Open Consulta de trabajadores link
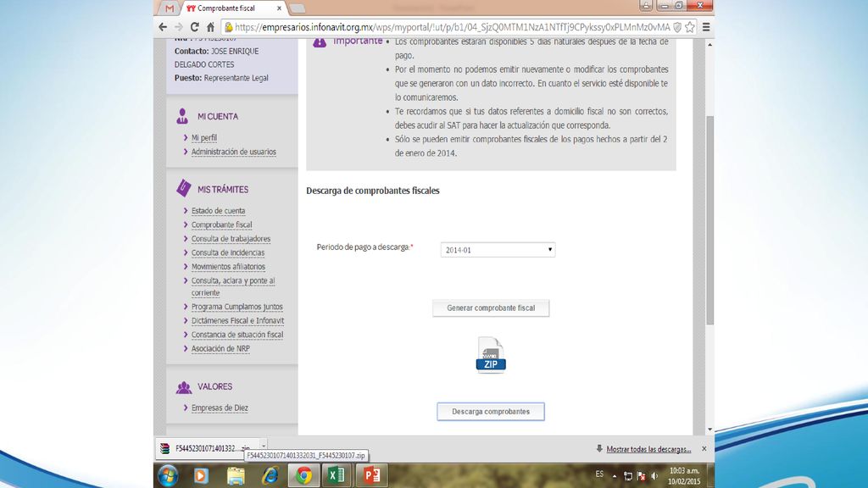868x488 pixels. tap(231, 238)
